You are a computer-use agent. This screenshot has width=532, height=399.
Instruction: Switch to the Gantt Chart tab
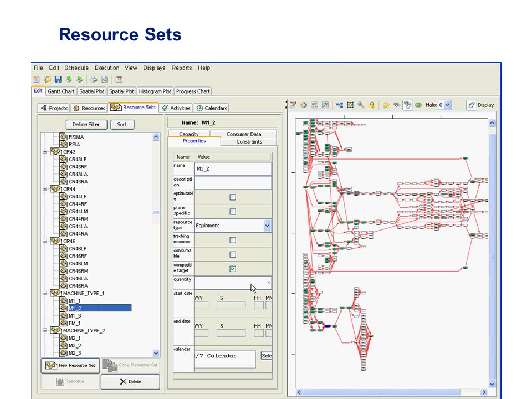coord(61,91)
